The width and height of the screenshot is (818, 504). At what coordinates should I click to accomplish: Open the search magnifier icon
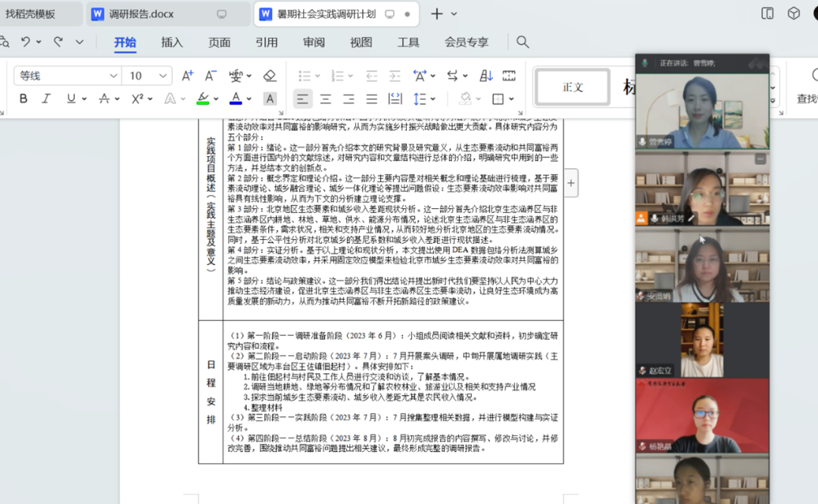[523, 42]
